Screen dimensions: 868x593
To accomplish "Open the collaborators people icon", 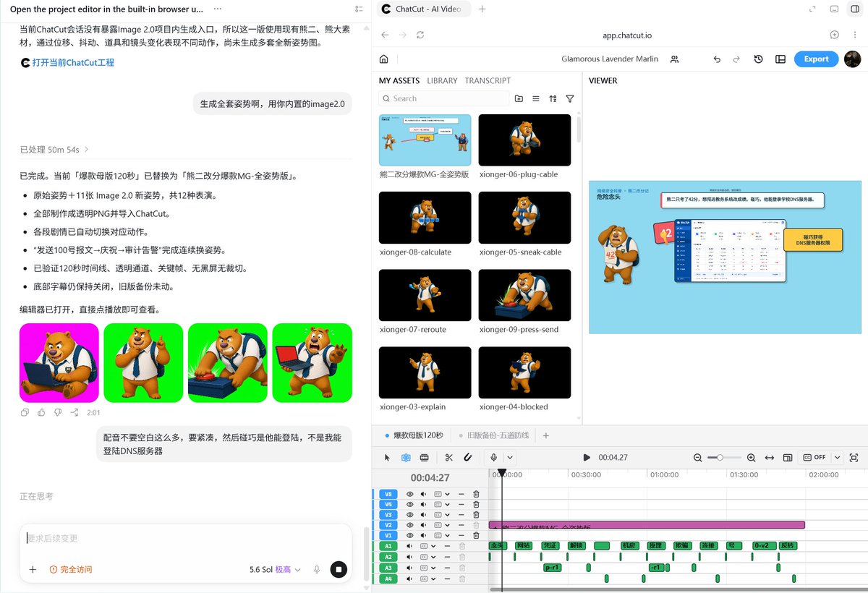I will [674, 59].
